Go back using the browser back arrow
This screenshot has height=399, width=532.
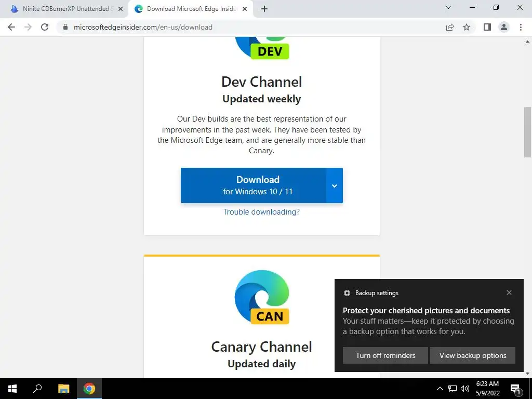(11, 27)
